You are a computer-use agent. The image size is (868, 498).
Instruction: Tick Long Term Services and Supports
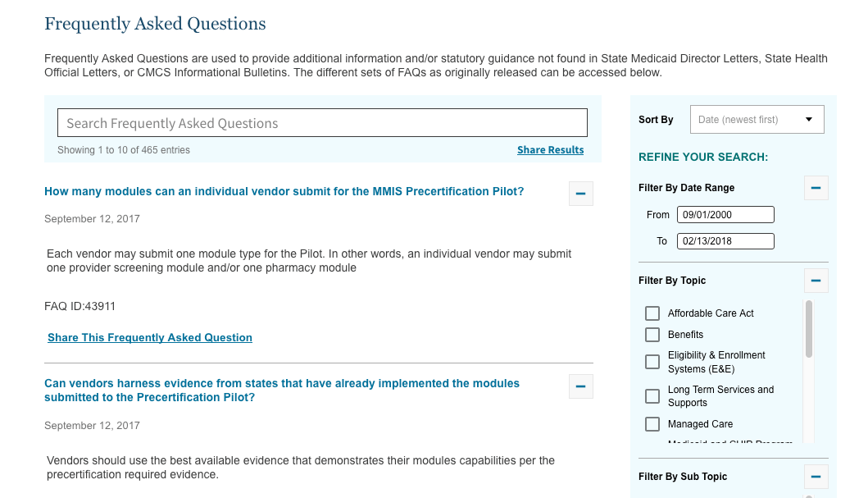[652, 396]
